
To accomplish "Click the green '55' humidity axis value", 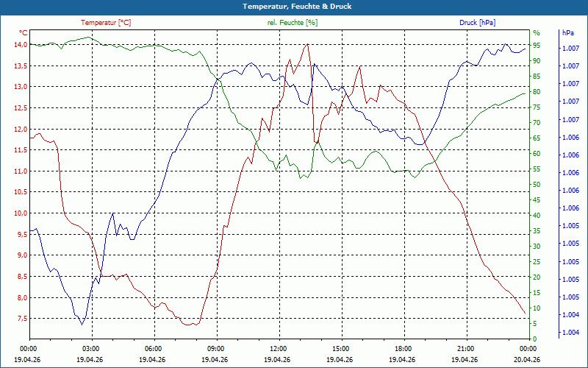I will 537,169.
